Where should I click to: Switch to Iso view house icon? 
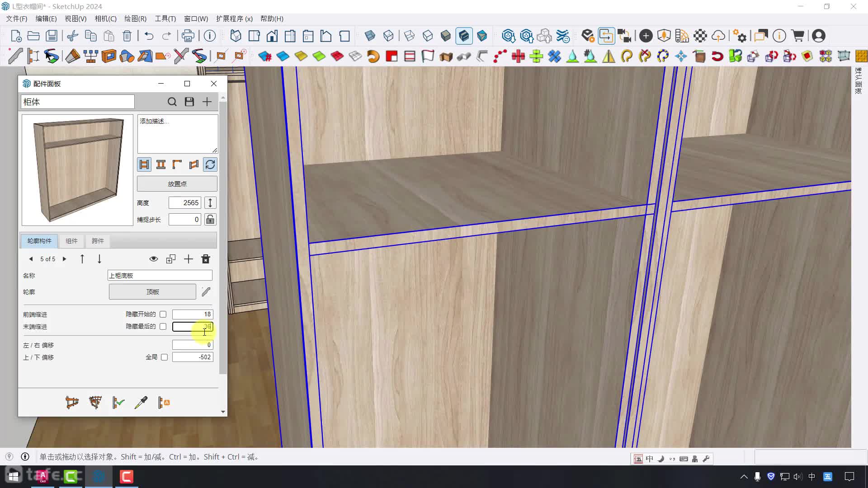(x=236, y=36)
